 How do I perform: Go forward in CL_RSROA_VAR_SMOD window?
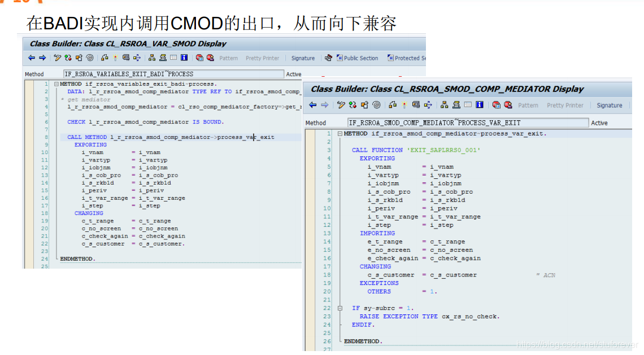click(42, 58)
